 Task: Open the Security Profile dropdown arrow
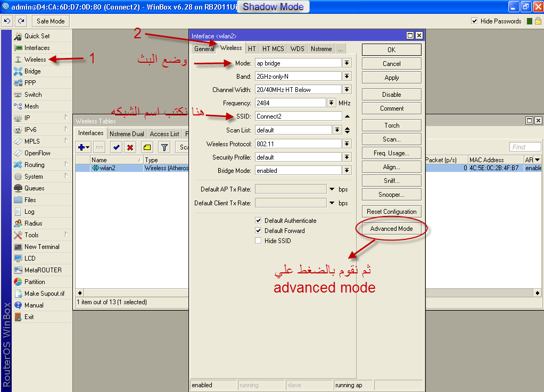pyautogui.click(x=347, y=157)
